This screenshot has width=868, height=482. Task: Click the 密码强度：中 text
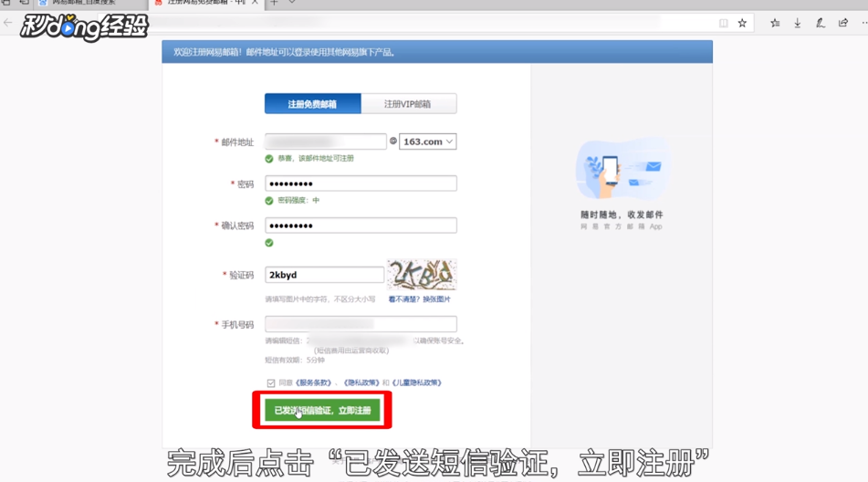pos(298,200)
